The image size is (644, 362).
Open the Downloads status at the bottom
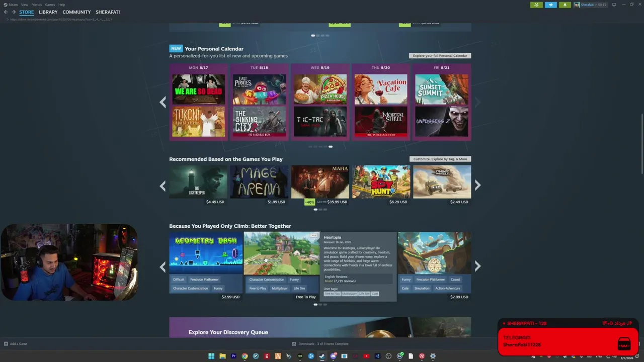[320, 344]
